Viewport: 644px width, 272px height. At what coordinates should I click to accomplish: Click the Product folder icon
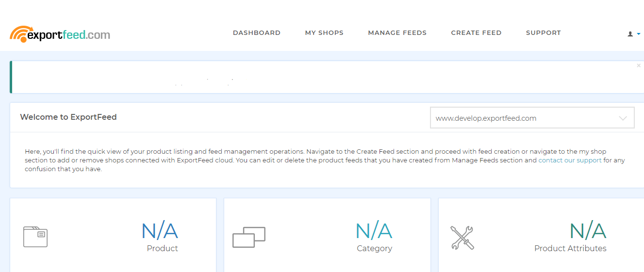pyautogui.click(x=35, y=237)
